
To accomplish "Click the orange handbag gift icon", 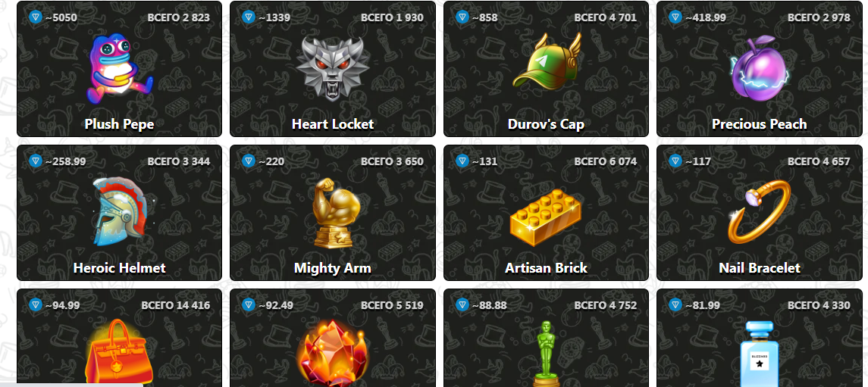I will tap(120, 353).
